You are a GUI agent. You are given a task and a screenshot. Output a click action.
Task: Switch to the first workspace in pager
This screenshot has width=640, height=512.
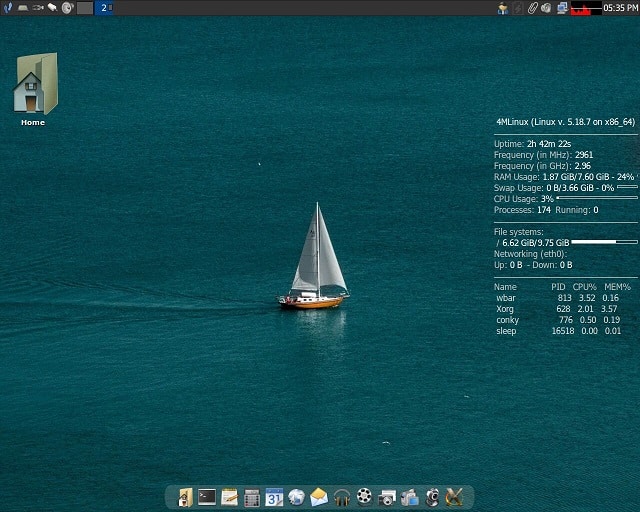[x=85, y=7]
